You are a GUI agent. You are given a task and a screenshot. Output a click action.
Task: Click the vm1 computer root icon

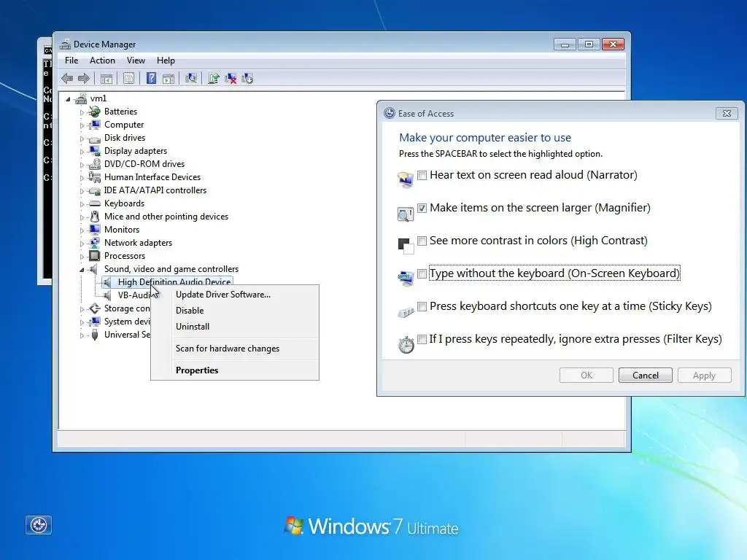[x=81, y=98]
